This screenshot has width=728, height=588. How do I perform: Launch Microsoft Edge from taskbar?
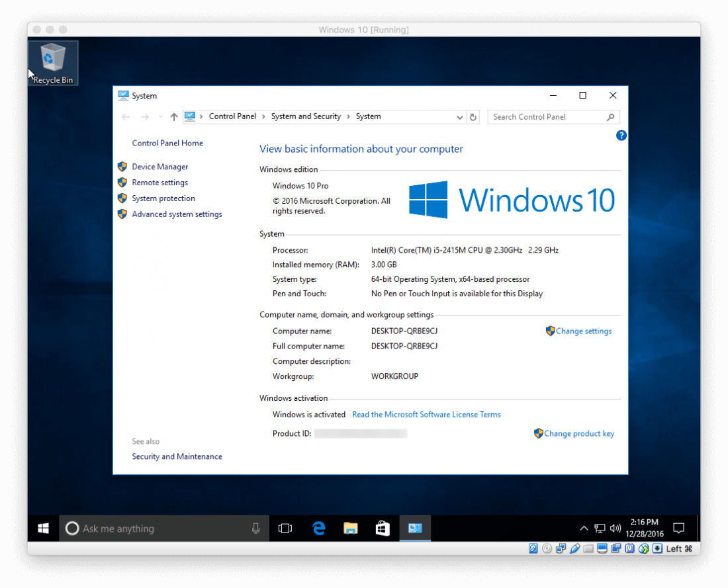[x=318, y=528]
